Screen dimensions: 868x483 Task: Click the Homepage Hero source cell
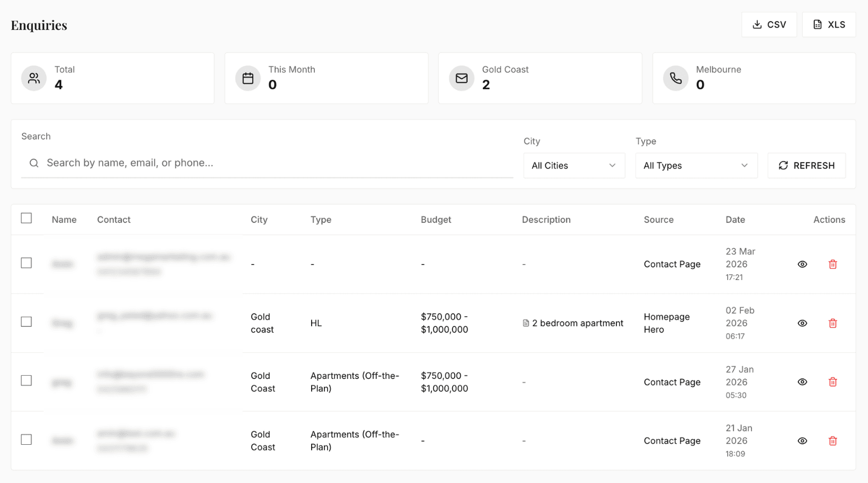pos(666,323)
